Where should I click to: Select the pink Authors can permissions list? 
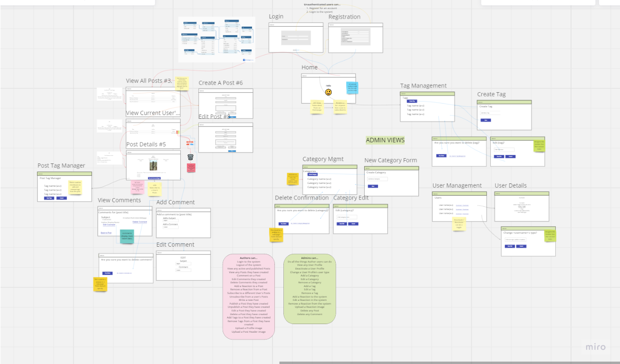coord(249,297)
